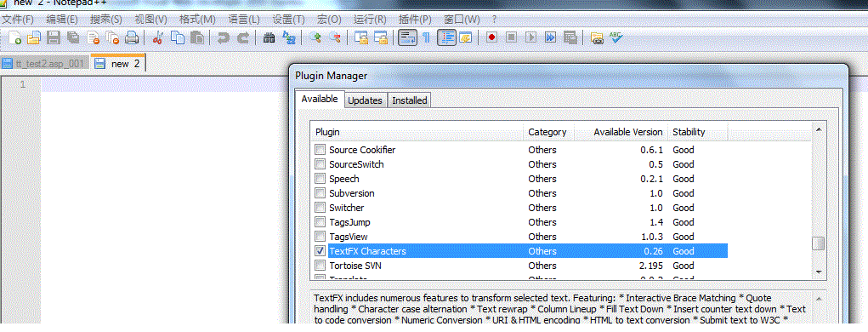Select the new 2 document tab

[x=118, y=63]
